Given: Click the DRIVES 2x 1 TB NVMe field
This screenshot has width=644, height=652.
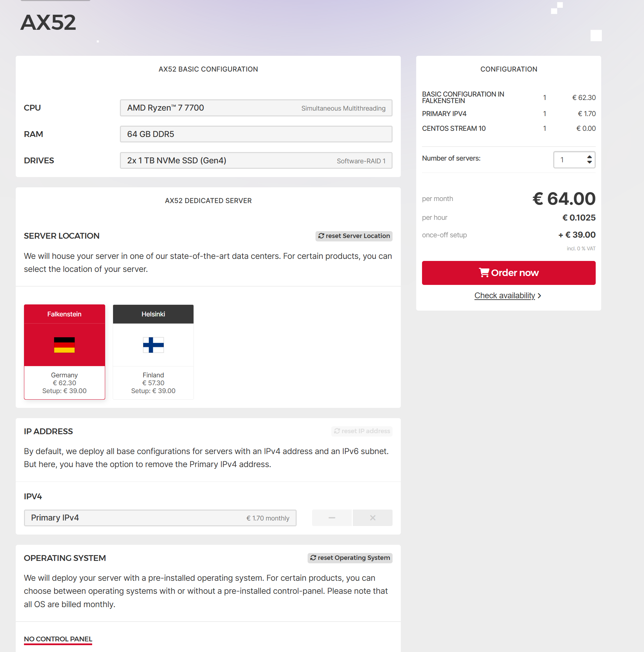Looking at the screenshot, I should 256,161.
